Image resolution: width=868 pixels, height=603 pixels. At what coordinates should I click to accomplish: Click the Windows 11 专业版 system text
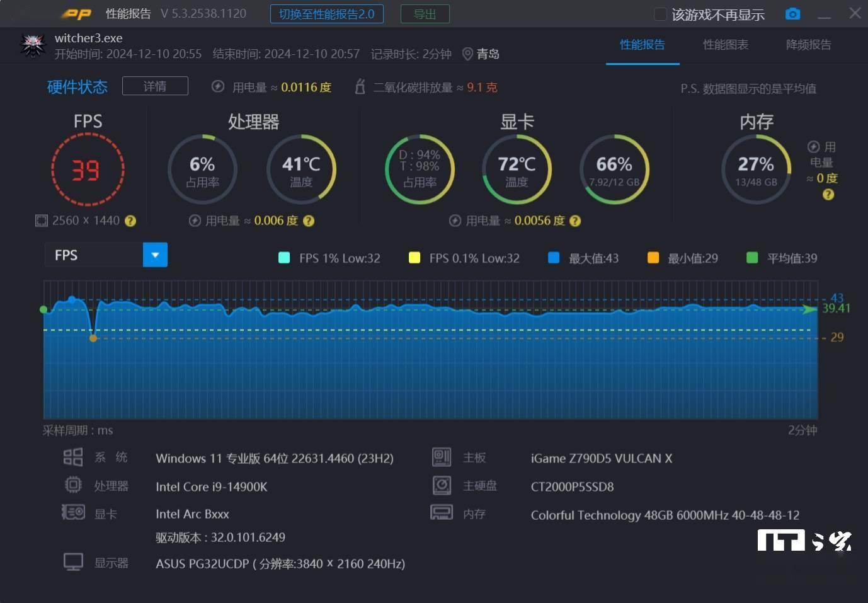(275, 459)
